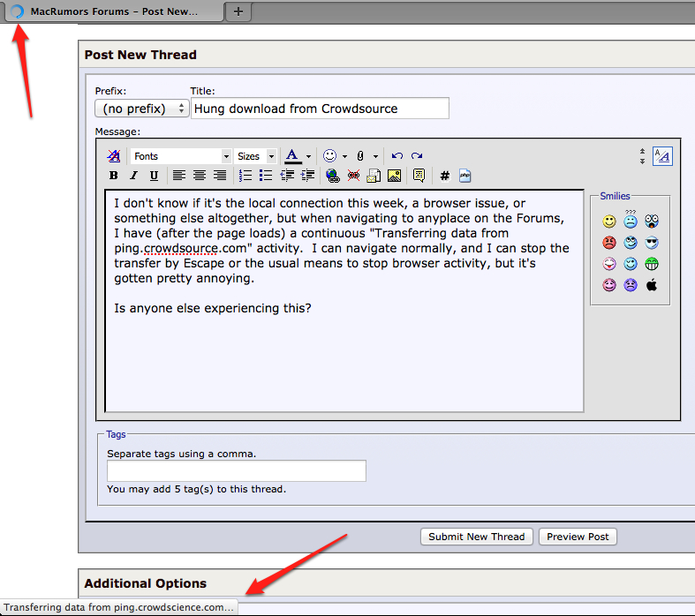The height and width of the screenshot is (616, 695).
Task: Insert the blue roll-eyes smiley
Action: (631, 243)
